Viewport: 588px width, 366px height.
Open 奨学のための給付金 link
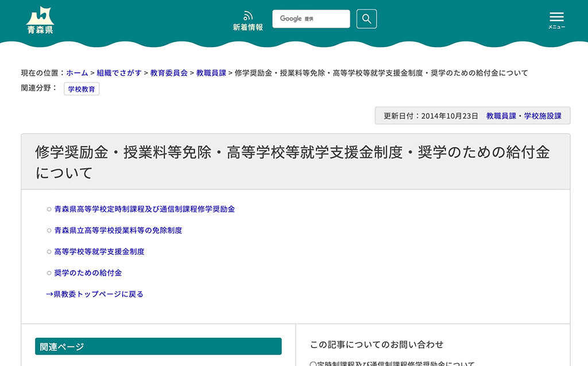click(90, 272)
